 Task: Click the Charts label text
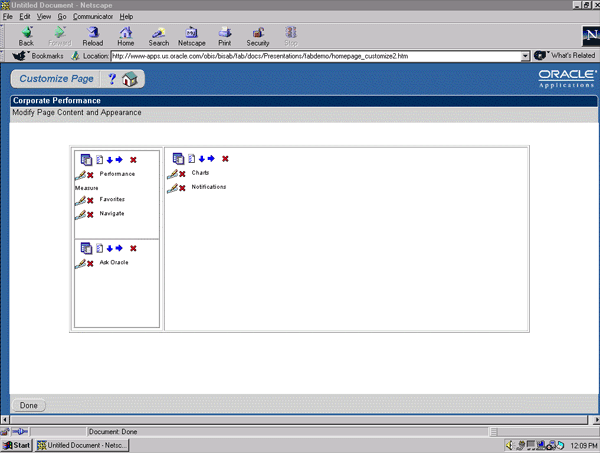[x=200, y=173]
